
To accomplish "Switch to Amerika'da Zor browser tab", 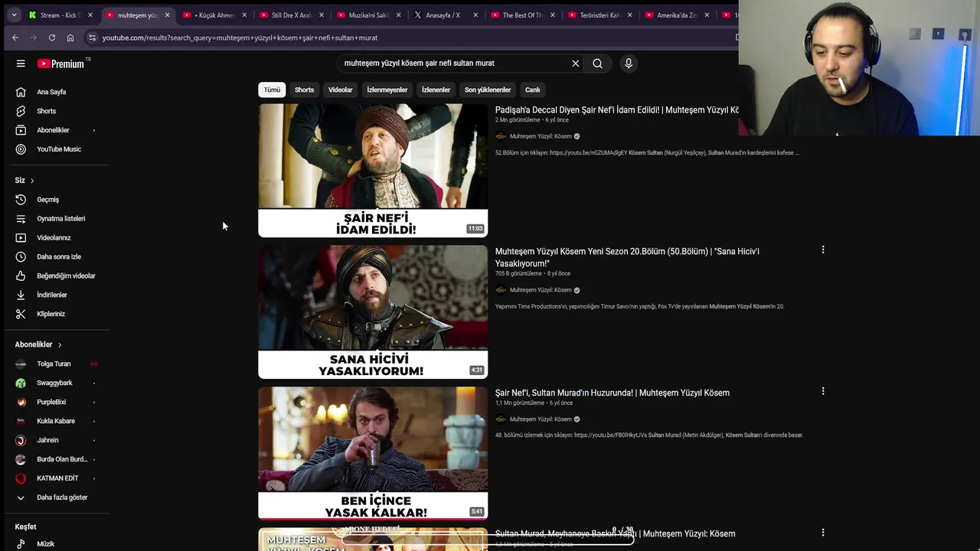I will click(x=678, y=15).
